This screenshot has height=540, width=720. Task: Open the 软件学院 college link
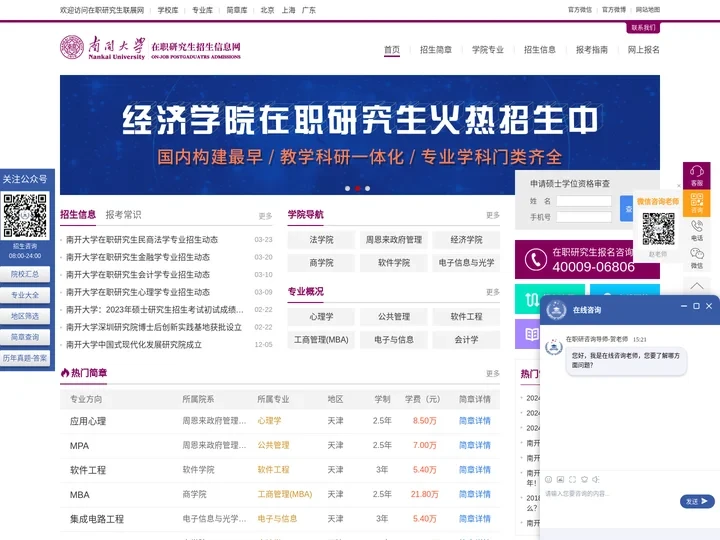click(x=394, y=263)
